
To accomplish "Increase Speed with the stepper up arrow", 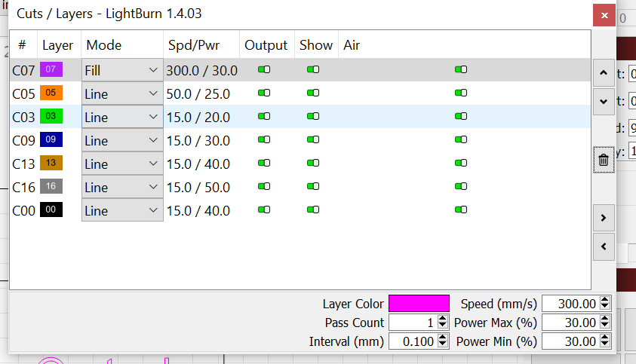I will [x=605, y=299].
